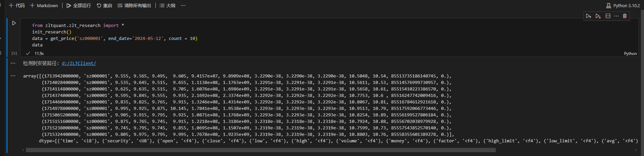The image size is (644, 156).
Task: Run the code cell with play button
Action: [14, 23]
